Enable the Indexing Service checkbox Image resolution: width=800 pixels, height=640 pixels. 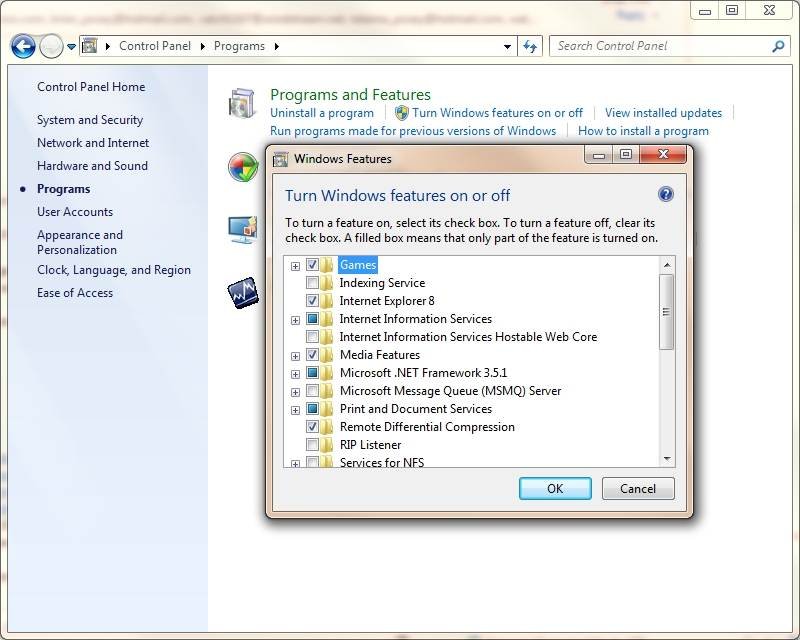click(x=312, y=283)
